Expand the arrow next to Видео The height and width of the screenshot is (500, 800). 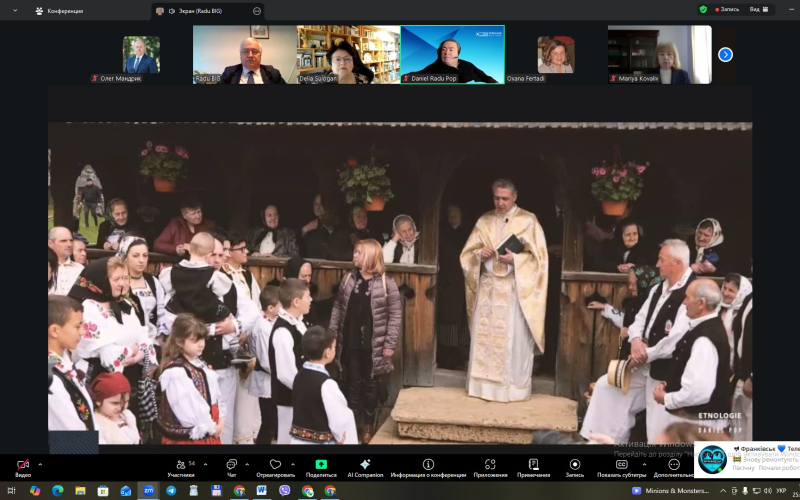coord(40,464)
